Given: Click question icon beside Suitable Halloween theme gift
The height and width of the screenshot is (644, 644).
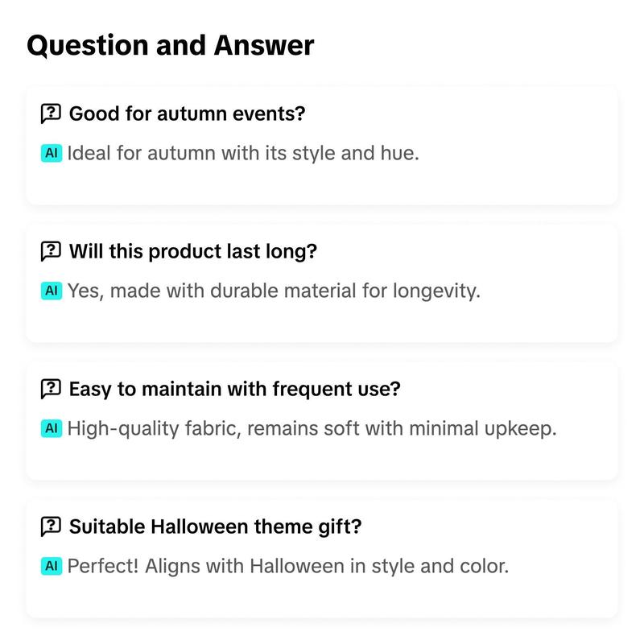Looking at the screenshot, I should 51,526.
